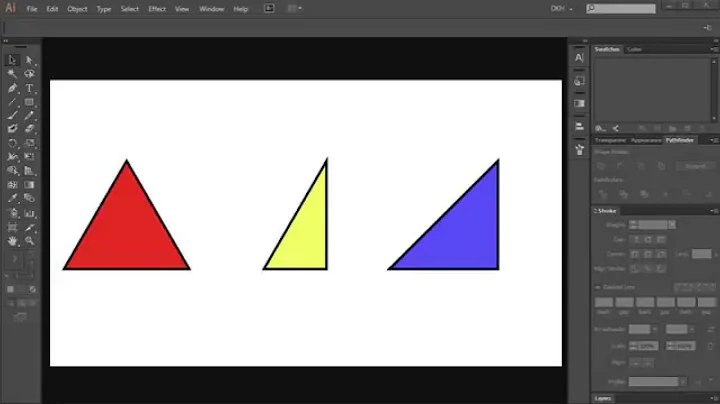Open the Gradient panel from the dock
The width and height of the screenshot is (720, 404).
579,103
